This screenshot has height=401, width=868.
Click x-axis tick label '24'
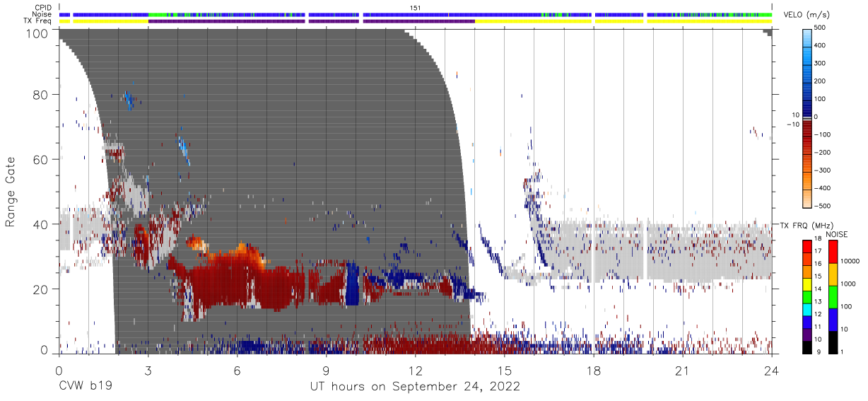(x=771, y=370)
